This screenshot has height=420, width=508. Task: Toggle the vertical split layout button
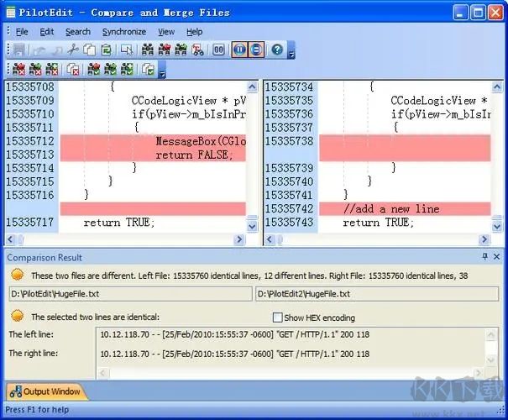(x=238, y=50)
